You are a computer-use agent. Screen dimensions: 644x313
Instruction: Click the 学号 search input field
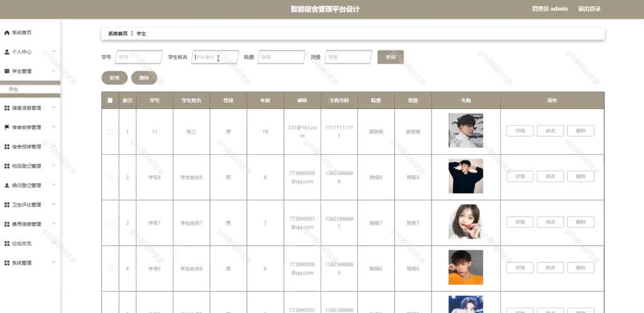pos(138,57)
